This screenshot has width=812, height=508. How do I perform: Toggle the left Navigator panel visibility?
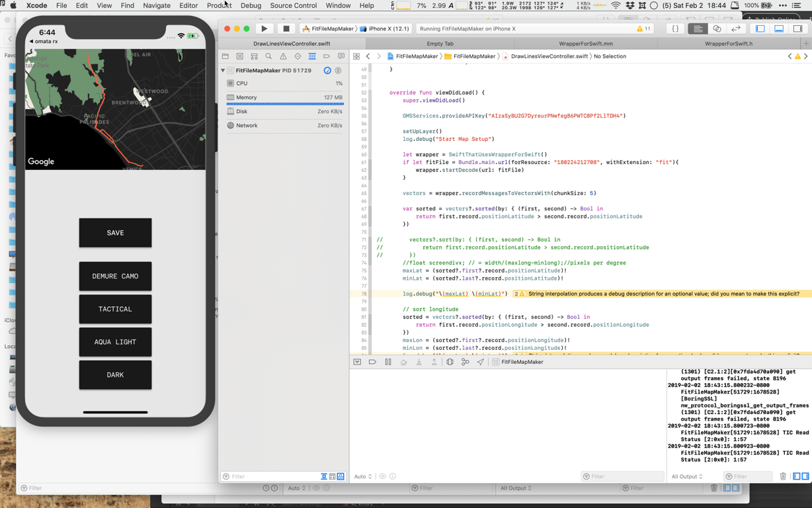click(760, 29)
